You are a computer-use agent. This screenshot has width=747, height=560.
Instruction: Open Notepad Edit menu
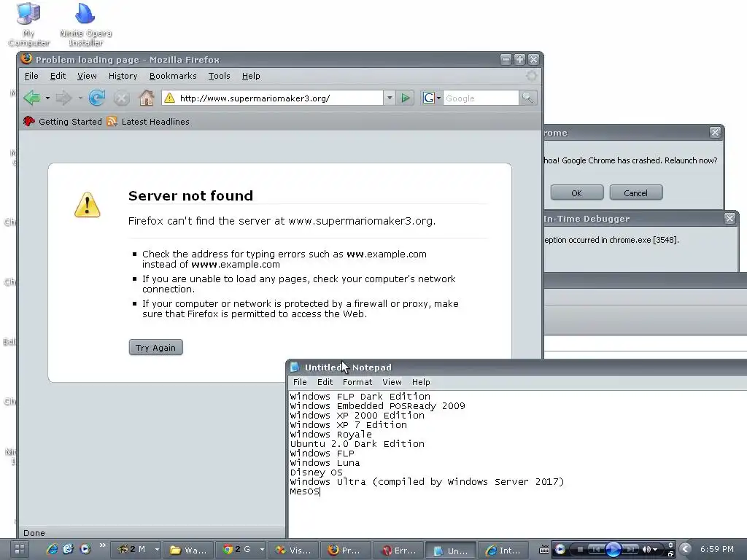(x=325, y=382)
